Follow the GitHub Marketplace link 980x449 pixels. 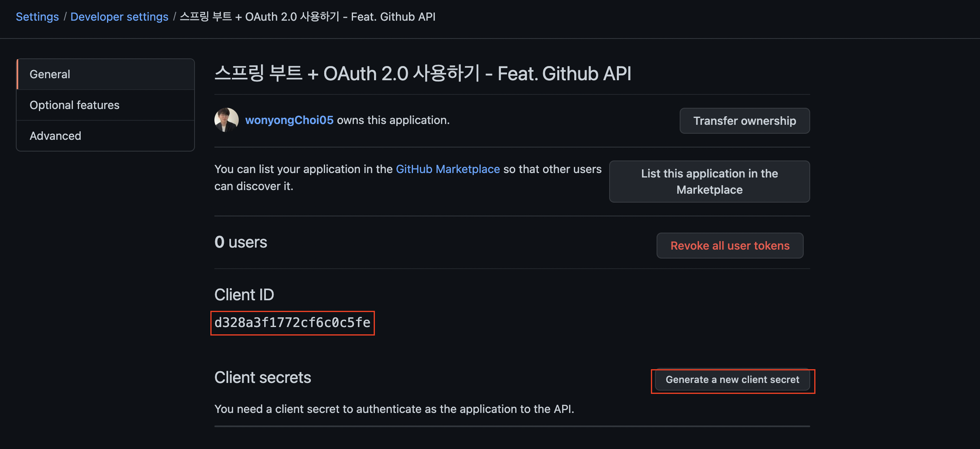tap(447, 169)
